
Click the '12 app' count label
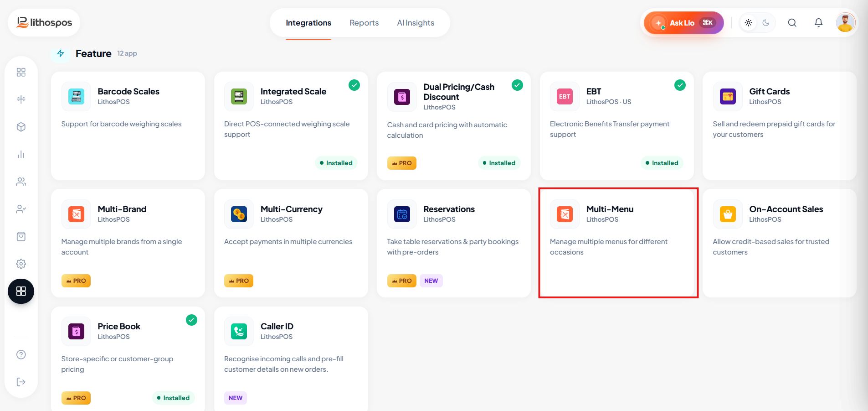127,53
